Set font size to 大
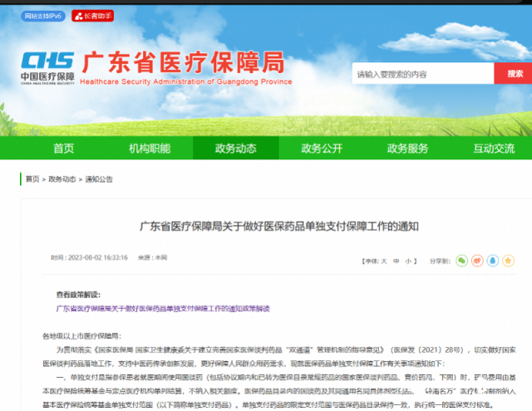The image size is (532, 411). pyautogui.click(x=384, y=261)
